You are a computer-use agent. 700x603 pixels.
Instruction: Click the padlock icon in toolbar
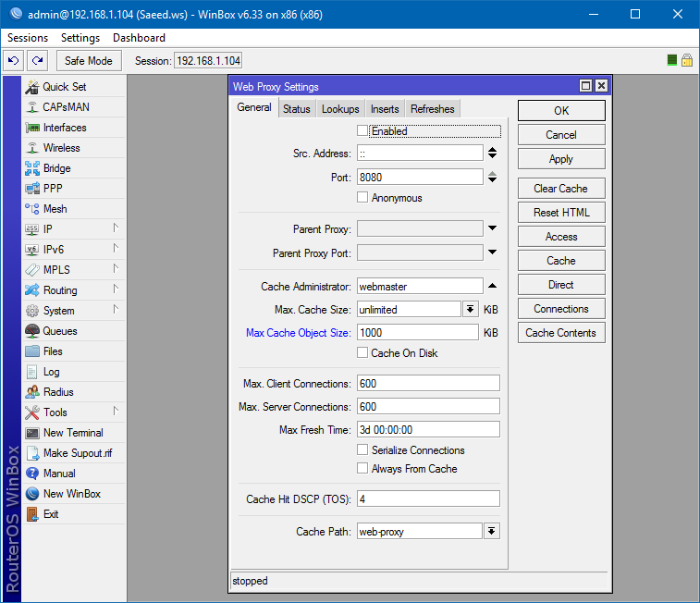coord(687,60)
